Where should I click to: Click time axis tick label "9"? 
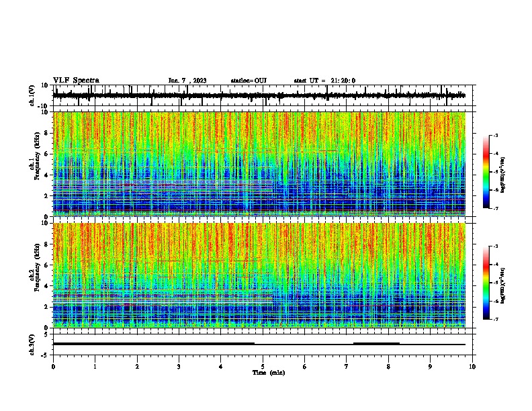(430, 367)
